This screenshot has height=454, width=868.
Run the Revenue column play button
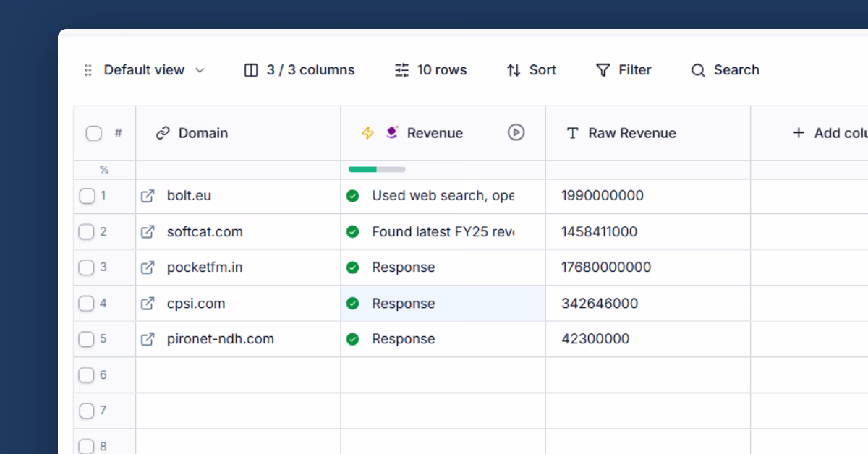click(x=516, y=132)
